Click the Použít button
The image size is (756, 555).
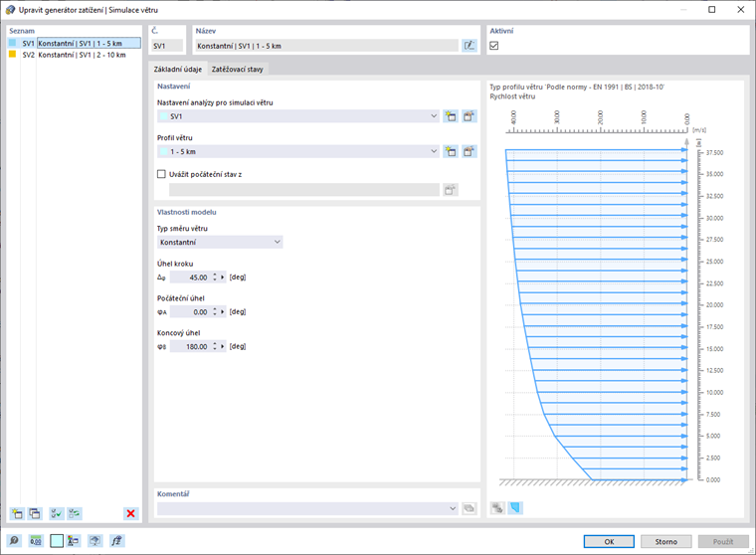pyautogui.click(x=723, y=541)
